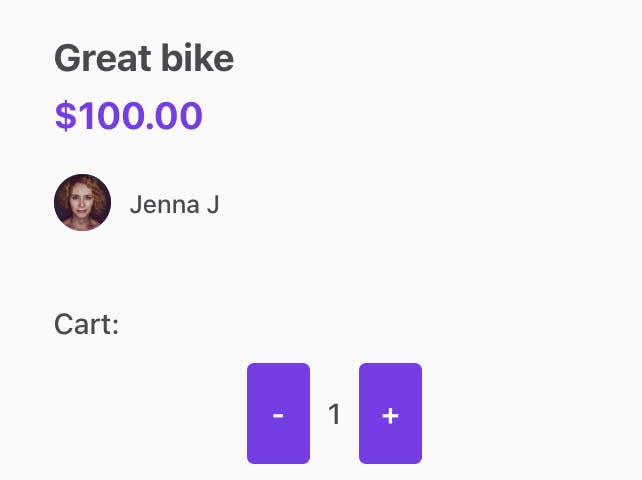Image resolution: width=642 pixels, height=480 pixels.
Task: Add one more bike to the cart
Action: pos(390,413)
